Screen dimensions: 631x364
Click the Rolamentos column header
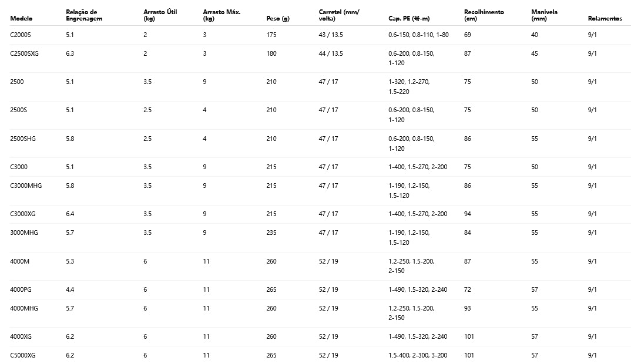coord(605,19)
